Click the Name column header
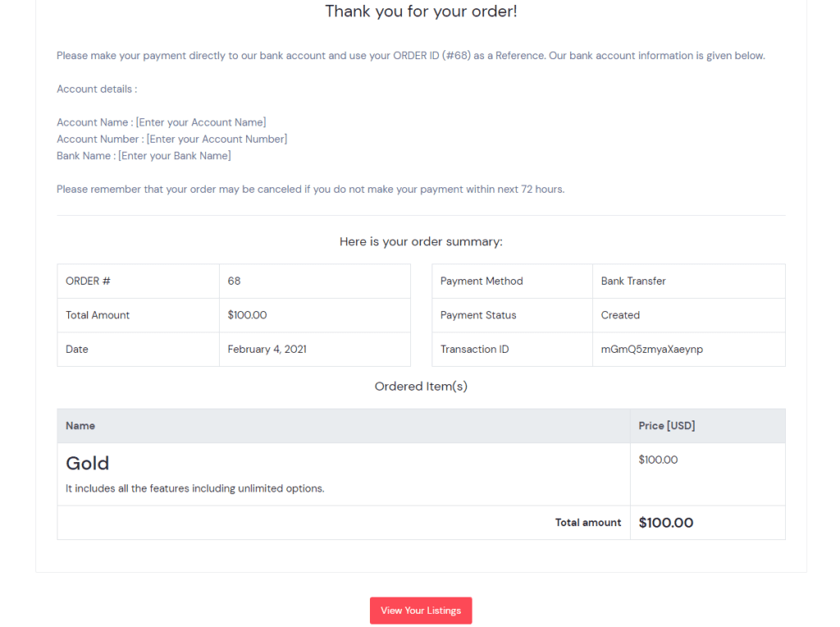Image resolution: width=840 pixels, height=627 pixels. coord(80,426)
